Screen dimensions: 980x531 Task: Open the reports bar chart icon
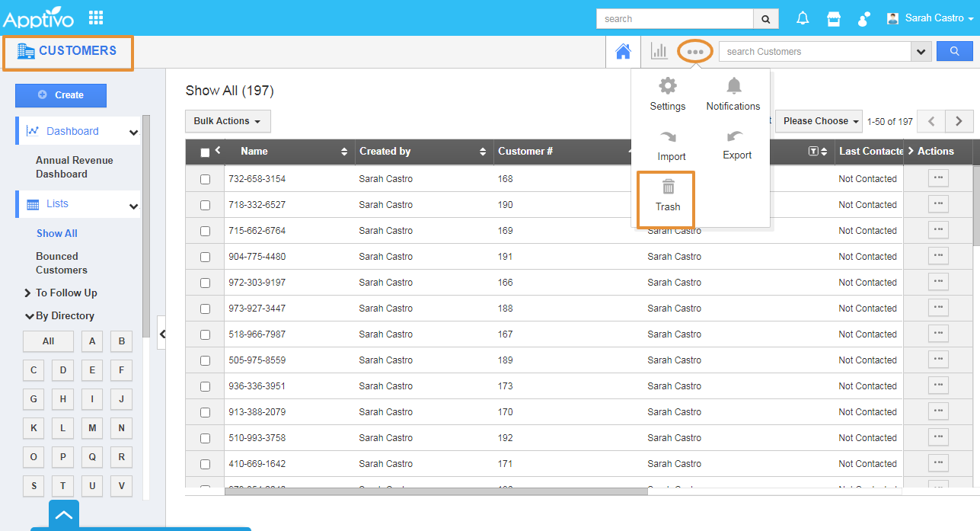pos(659,52)
